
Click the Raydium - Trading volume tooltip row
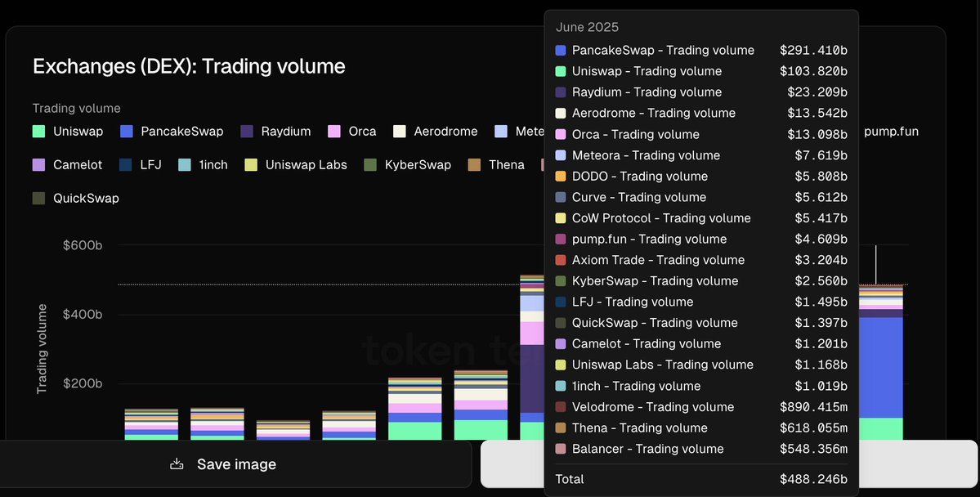point(701,92)
